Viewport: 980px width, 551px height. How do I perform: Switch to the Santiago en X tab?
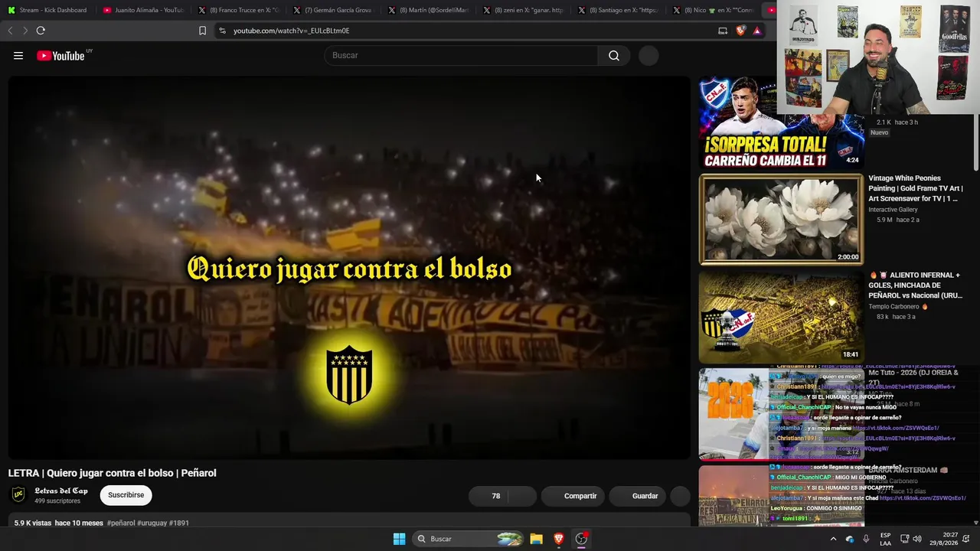tap(618, 10)
